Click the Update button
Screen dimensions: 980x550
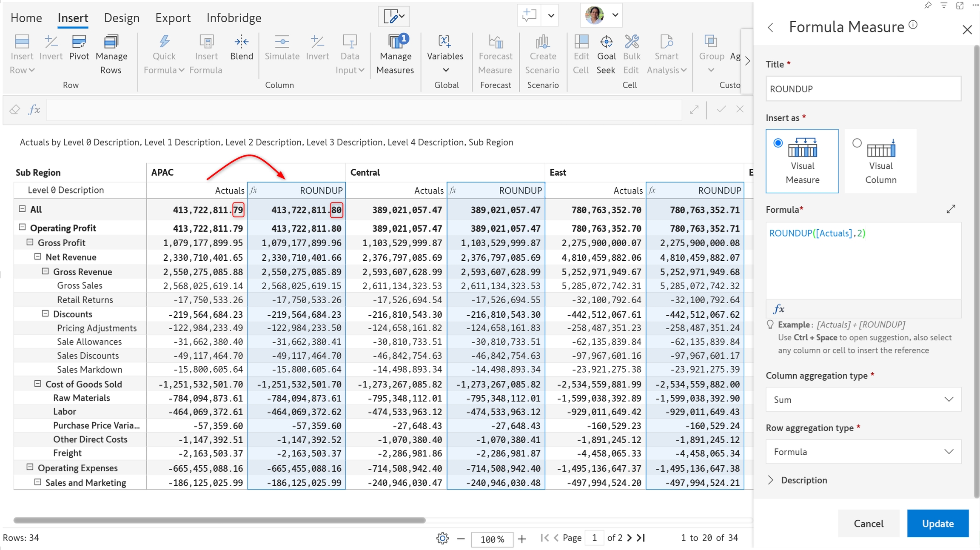(937, 523)
